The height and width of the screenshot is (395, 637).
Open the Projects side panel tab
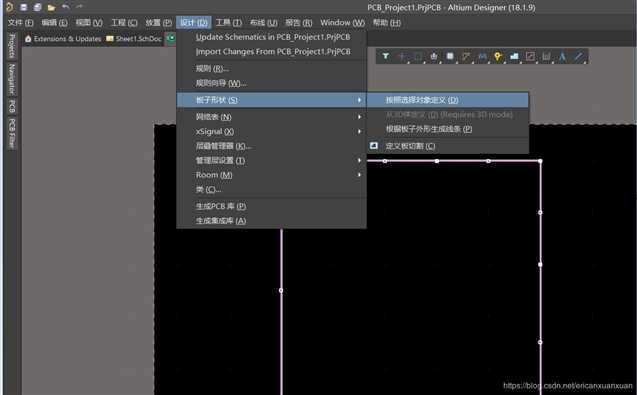(12, 46)
